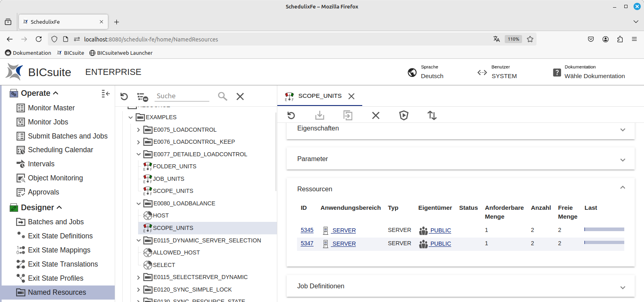Screen dimensions: 644x302
Task: Click into the Suche search field
Action: pyautogui.click(x=182, y=96)
